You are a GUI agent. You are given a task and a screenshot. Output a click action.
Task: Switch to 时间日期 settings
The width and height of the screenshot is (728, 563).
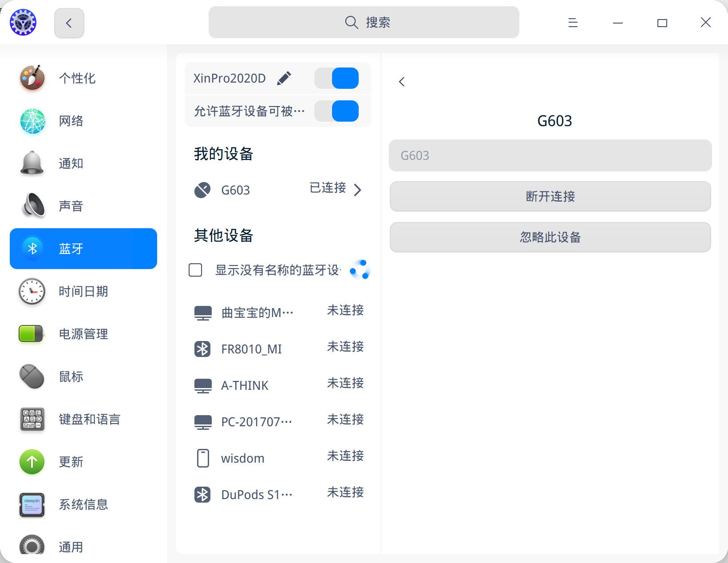coord(32,291)
